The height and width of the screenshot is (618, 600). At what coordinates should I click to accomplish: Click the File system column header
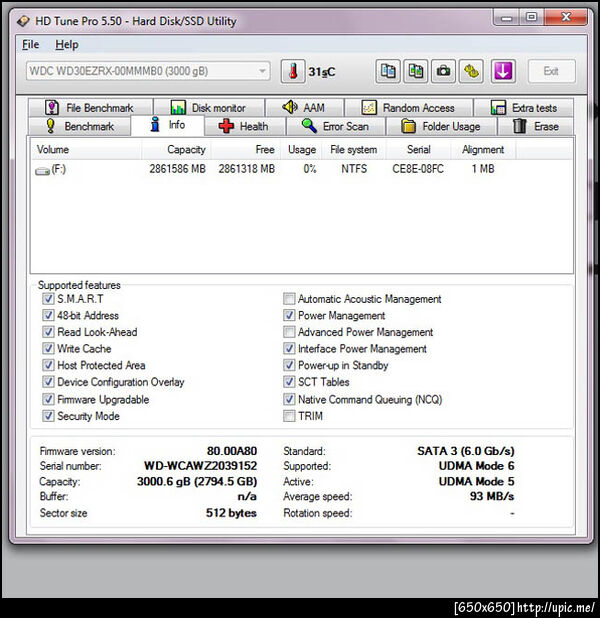click(x=354, y=150)
